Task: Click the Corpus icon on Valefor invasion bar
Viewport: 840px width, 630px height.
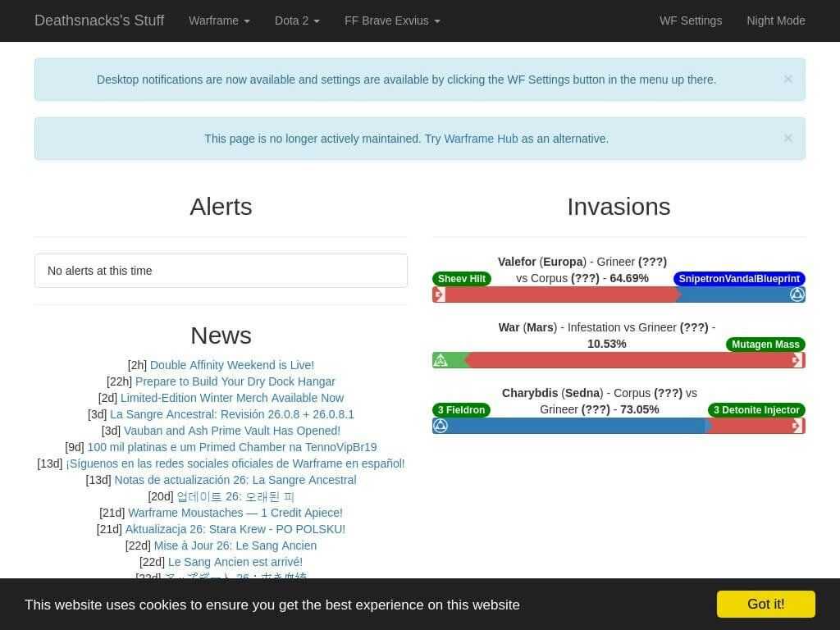Action: pyautogui.click(x=797, y=294)
